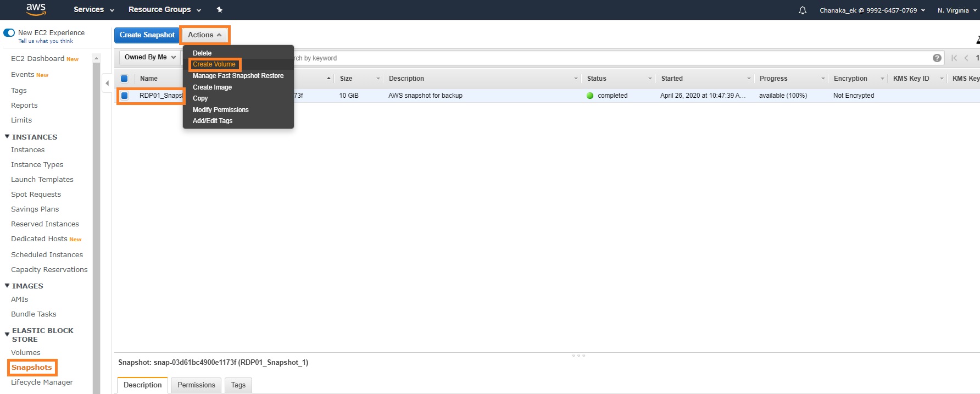Switch to the Permissions tab
This screenshot has height=394, width=980.
196,385
